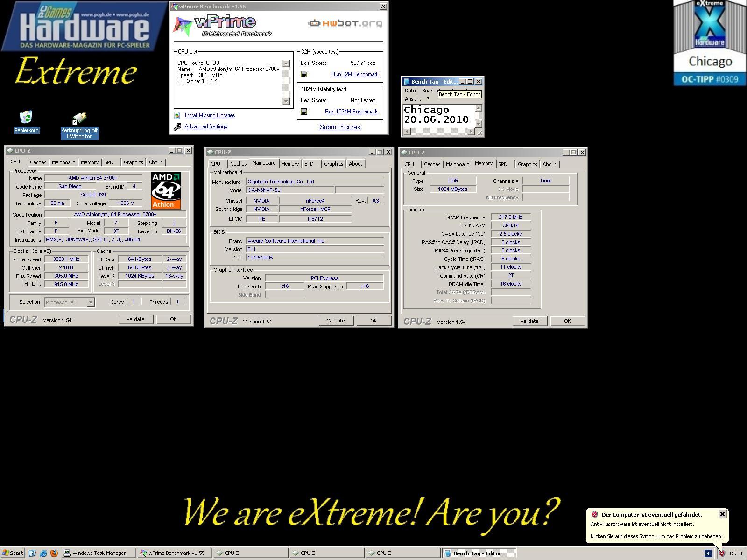Open Memory tab in CPU-Z processor window
747x560 pixels.
90,162
